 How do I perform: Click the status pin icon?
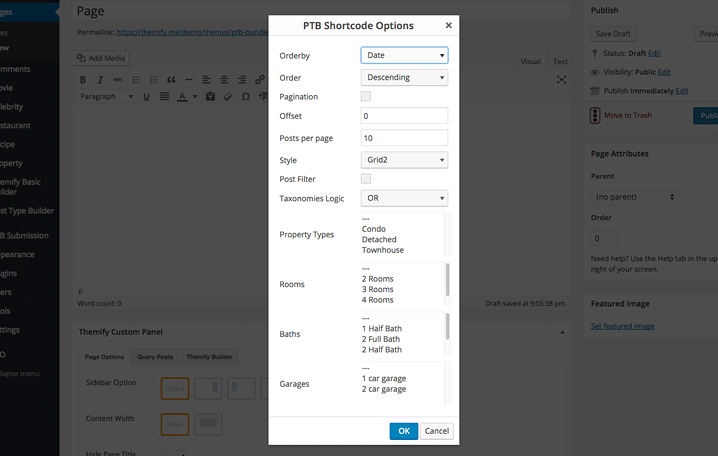click(595, 54)
